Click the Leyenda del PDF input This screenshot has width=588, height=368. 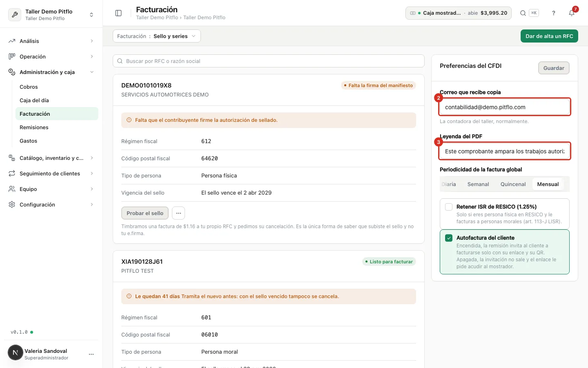click(x=505, y=151)
